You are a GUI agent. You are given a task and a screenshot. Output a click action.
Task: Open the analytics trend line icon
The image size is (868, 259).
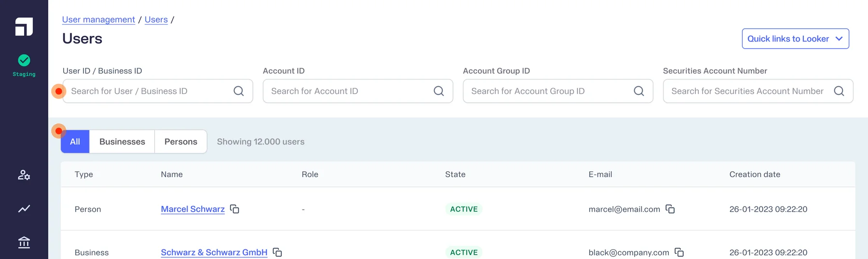[24, 208]
